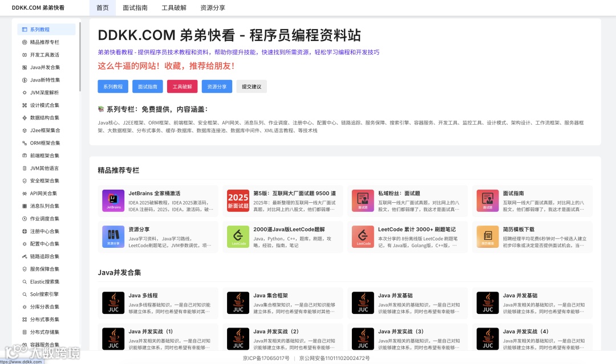Open 作业调度合集 from the sidebar

46,218
